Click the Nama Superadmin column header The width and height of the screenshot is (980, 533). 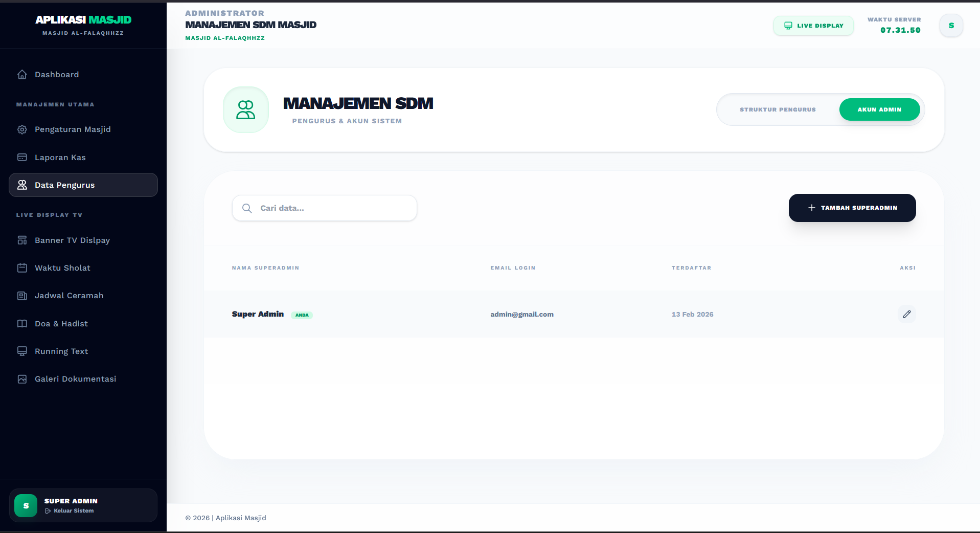pos(265,268)
